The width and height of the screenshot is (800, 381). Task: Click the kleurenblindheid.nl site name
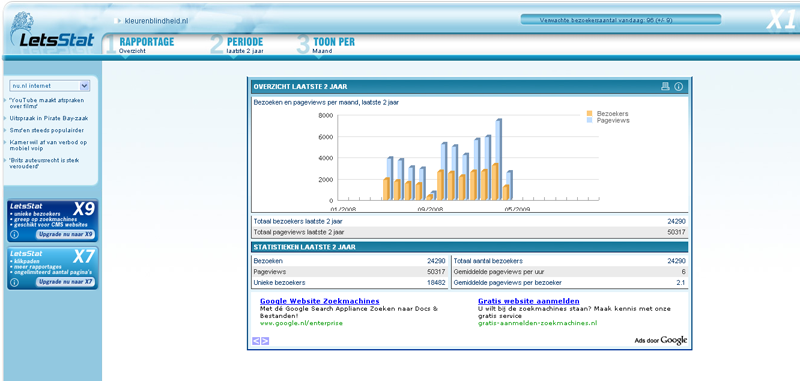(157, 21)
